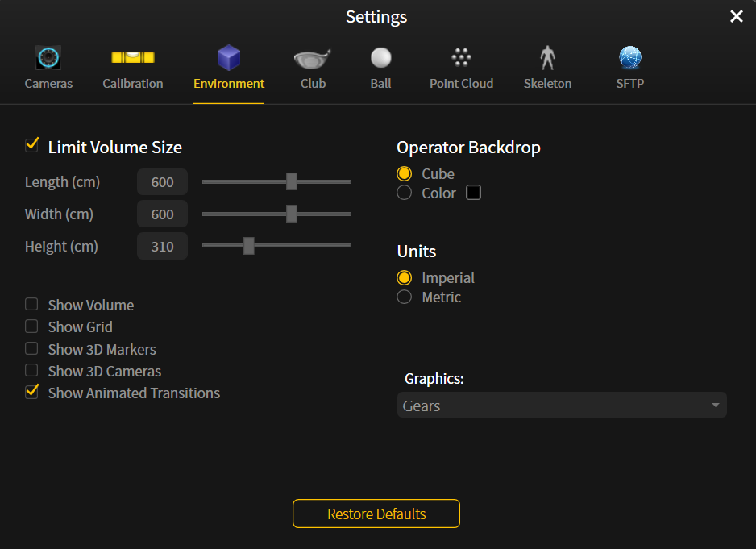Choose Color backdrop radio option
The image size is (756, 549).
click(404, 193)
